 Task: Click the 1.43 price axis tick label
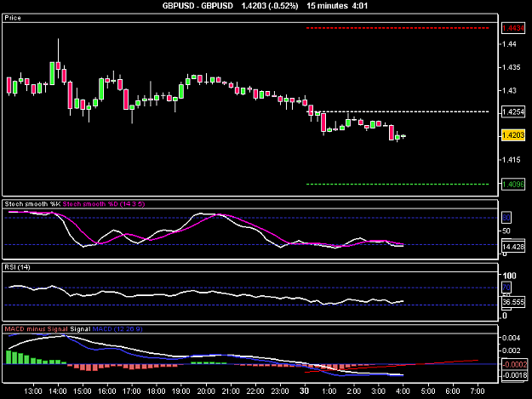coord(510,90)
